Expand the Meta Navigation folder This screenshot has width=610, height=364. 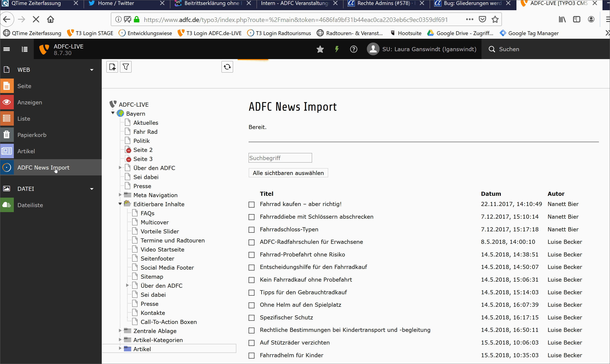(120, 195)
